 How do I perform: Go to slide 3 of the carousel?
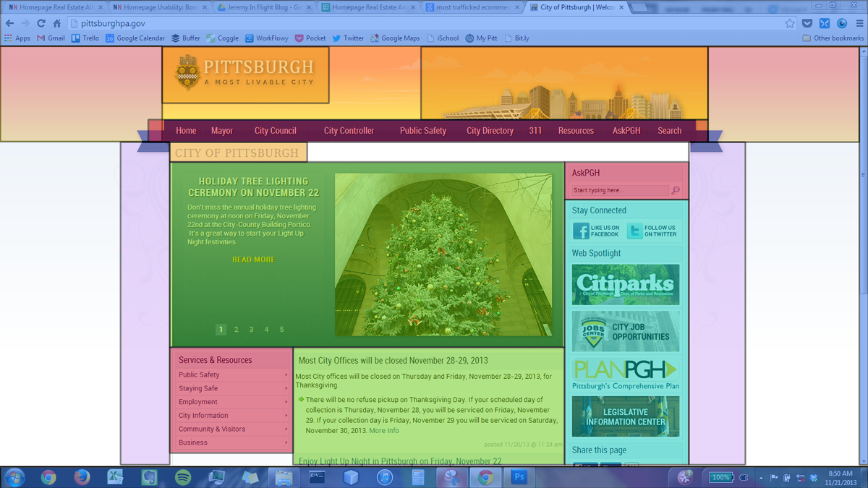coord(251,329)
